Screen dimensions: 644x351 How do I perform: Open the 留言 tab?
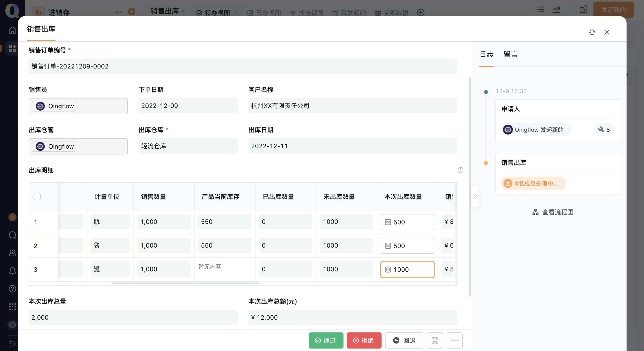pyautogui.click(x=510, y=54)
